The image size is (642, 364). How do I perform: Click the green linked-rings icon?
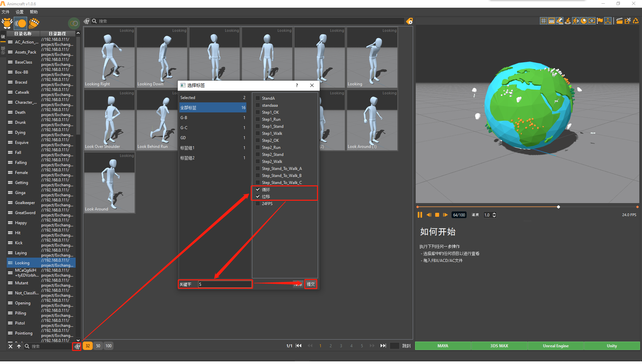click(74, 23)
